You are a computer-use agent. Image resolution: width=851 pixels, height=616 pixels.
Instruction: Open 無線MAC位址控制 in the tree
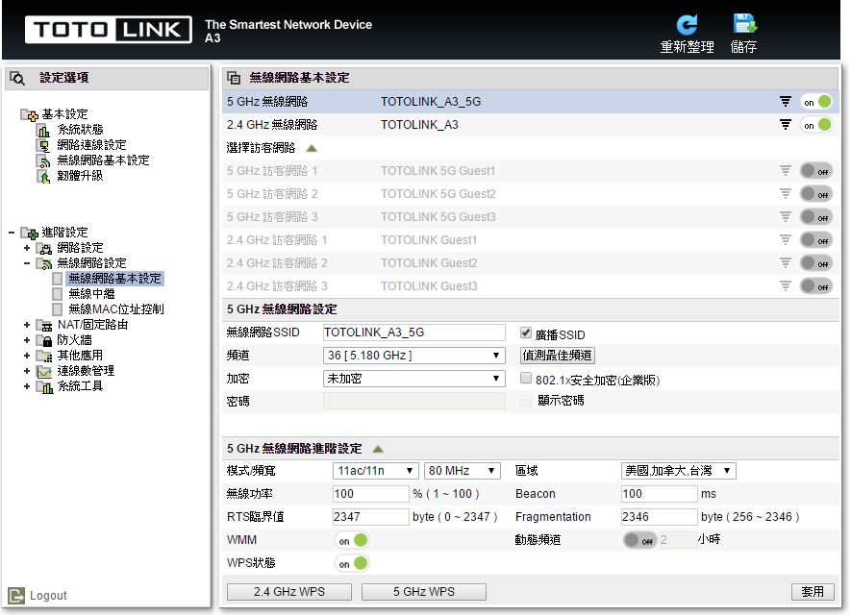coord(116,309)
